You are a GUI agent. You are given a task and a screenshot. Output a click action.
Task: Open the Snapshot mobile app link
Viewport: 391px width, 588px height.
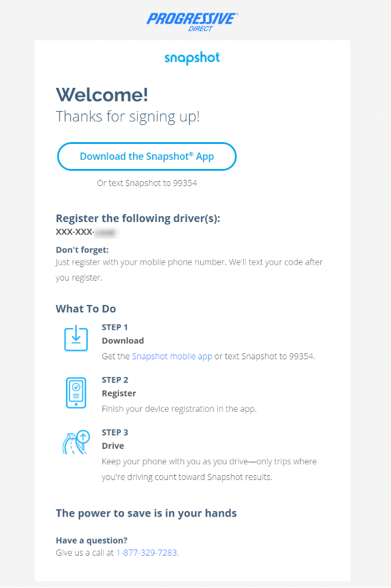(x=172, y=356)
